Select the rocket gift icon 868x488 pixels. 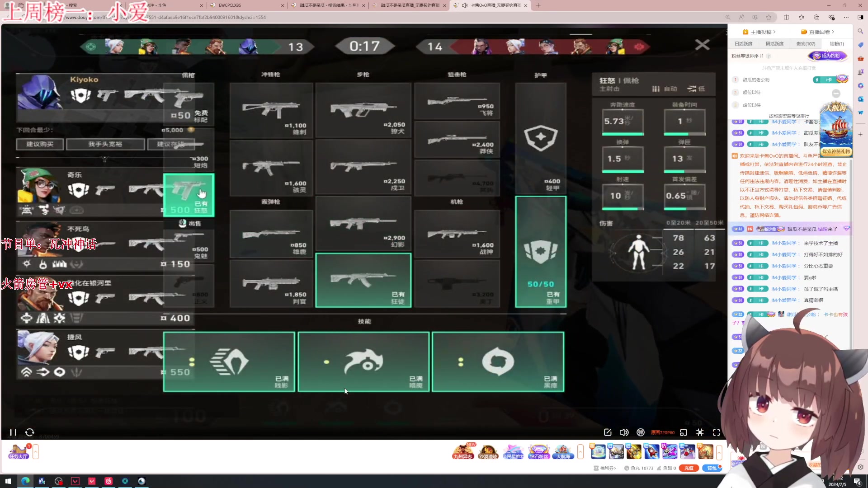[652, 451]
